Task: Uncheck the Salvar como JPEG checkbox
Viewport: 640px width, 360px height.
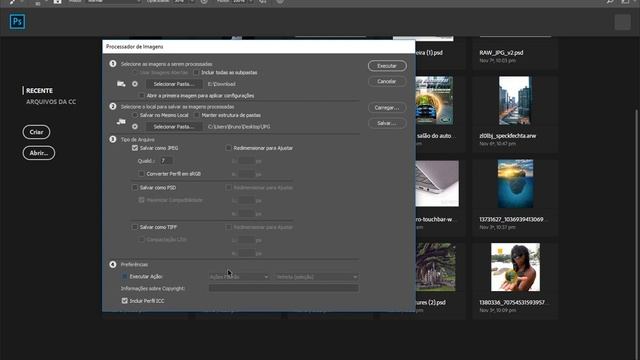Action: pos(135,148)
